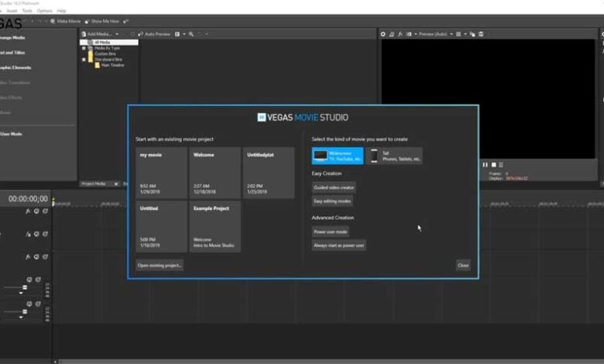
Task: Click the Views icon in Project Media toolbar
Action: point(177,34)
